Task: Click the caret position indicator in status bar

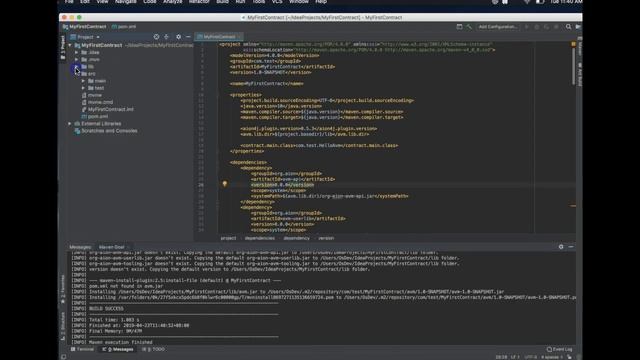Action: (x=501, y=357)
